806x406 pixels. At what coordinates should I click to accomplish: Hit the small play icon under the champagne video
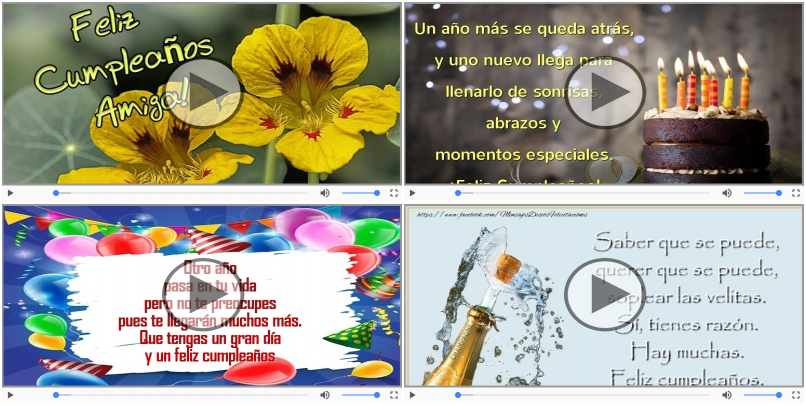pos(414,395)
